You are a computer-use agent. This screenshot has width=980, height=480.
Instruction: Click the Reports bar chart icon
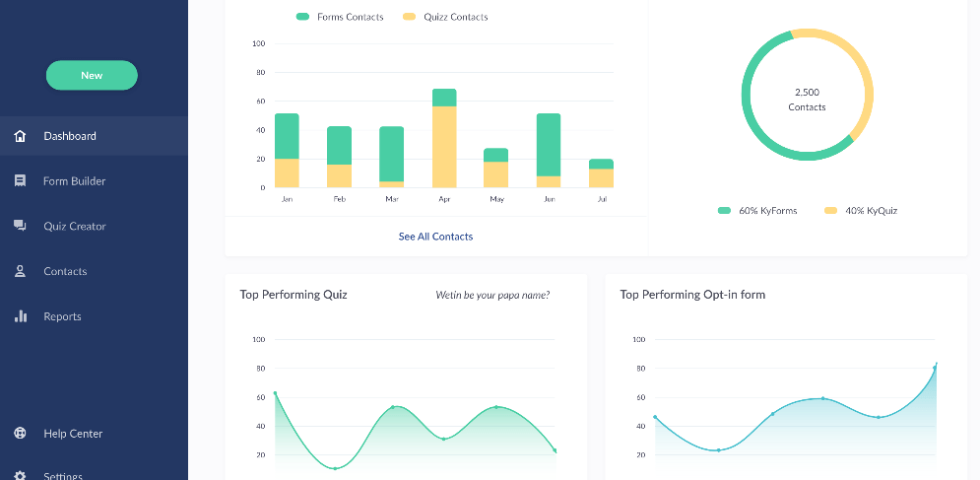20,316
